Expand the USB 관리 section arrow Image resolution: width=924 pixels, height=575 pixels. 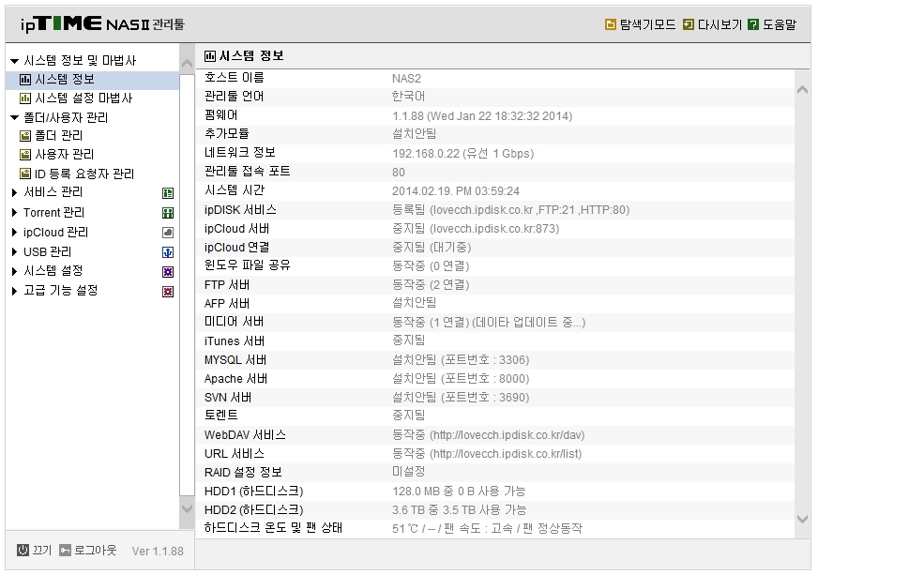coord(14,252)
